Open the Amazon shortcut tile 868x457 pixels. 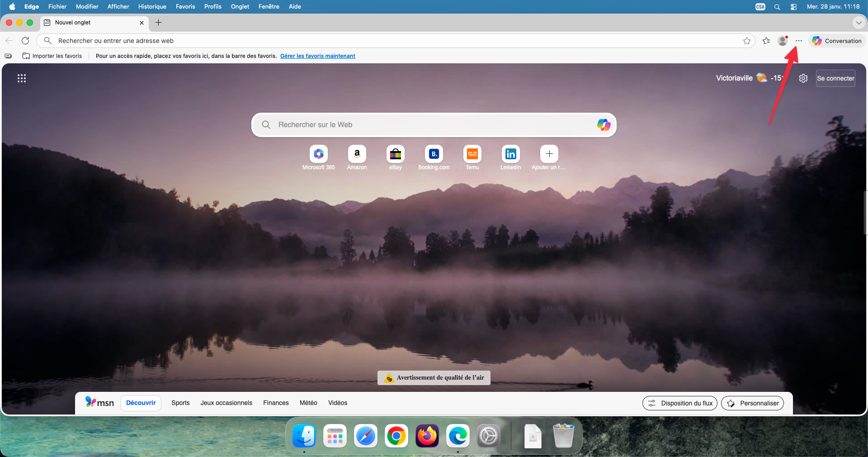(x=357, y=157)
